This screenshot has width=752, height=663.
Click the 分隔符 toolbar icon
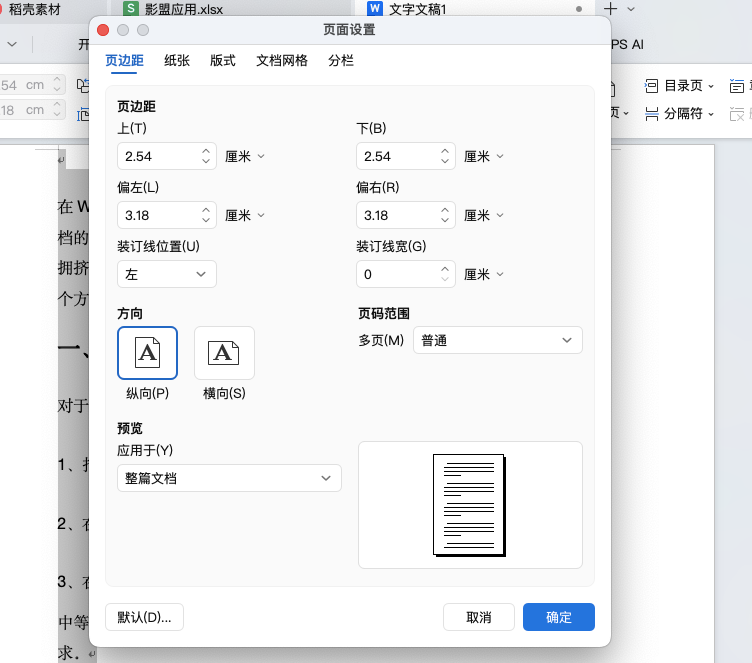click(651, 114)
